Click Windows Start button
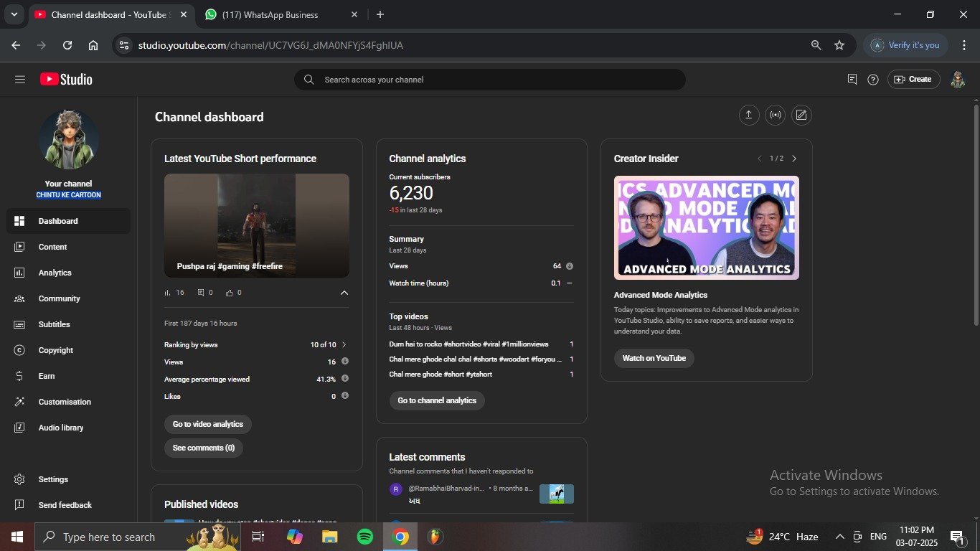The height and width of the screenshot is (551, 980). pos(17,537)
